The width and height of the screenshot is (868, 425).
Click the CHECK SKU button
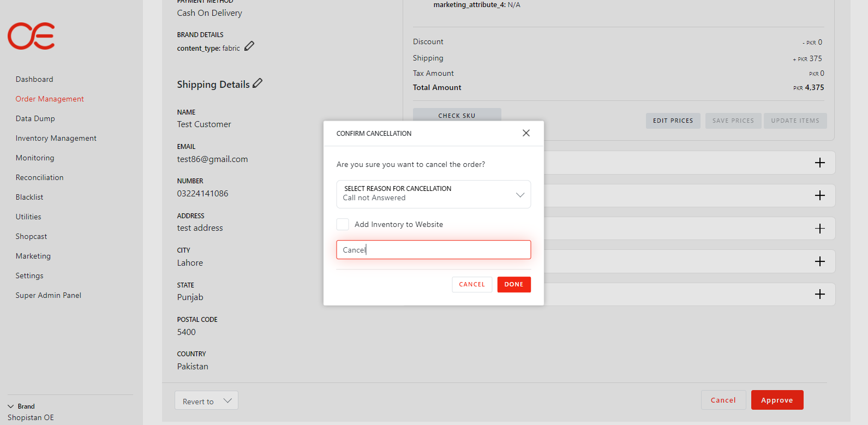pos(457,115)
